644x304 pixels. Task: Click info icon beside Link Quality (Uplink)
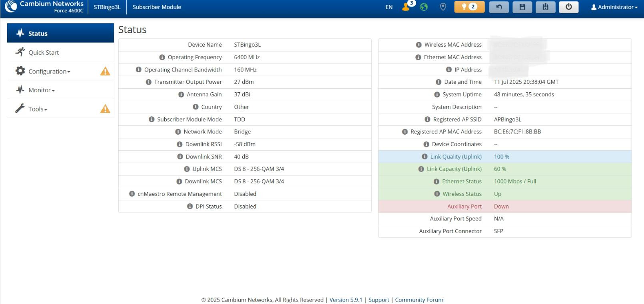pyautogui.click(x=425, y=157)
